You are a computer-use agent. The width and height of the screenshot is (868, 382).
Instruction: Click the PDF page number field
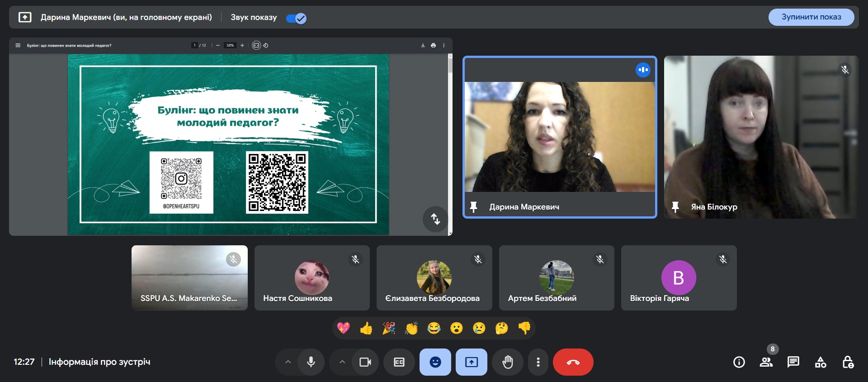195,45
